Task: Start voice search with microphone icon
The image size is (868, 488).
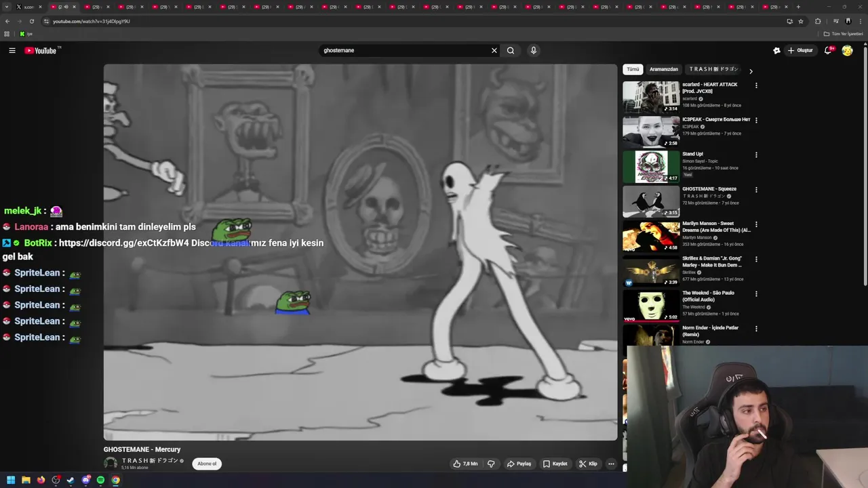Action: click(534, 50)
